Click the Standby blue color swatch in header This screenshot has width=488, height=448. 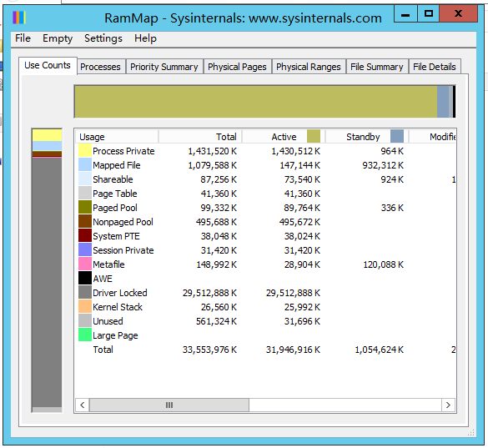397,136
